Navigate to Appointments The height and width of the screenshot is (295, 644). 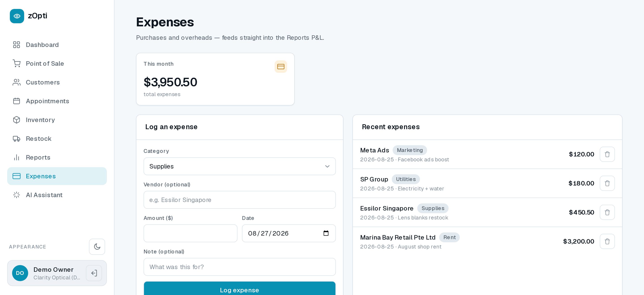[x=57, y=101]
